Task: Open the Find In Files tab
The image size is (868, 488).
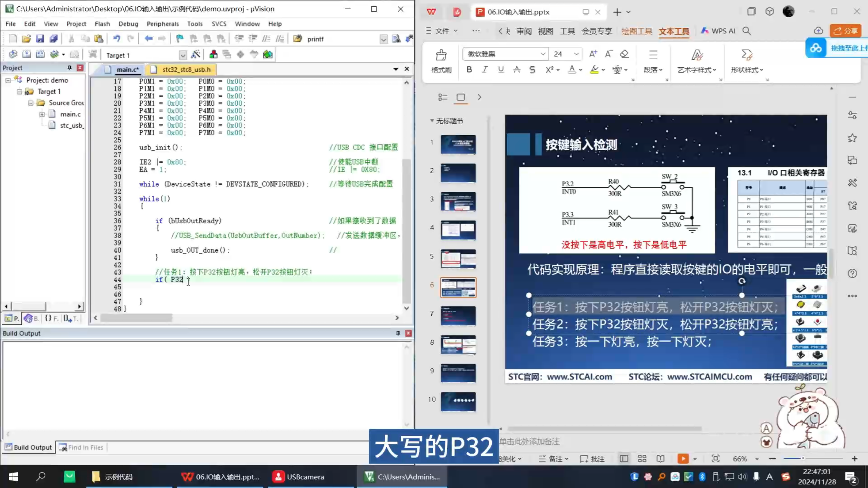Action: 81,447
